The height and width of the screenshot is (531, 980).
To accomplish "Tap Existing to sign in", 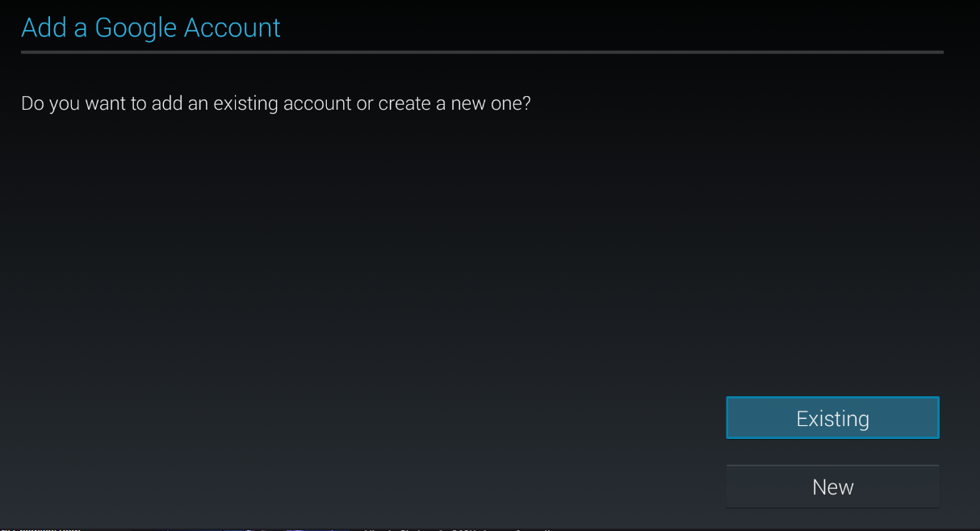I will click(832, 418).
